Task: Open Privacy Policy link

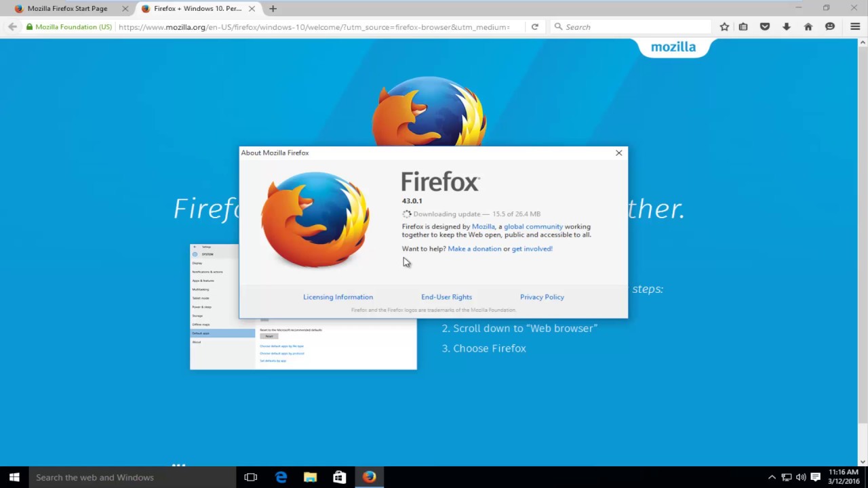Action: 542,297
